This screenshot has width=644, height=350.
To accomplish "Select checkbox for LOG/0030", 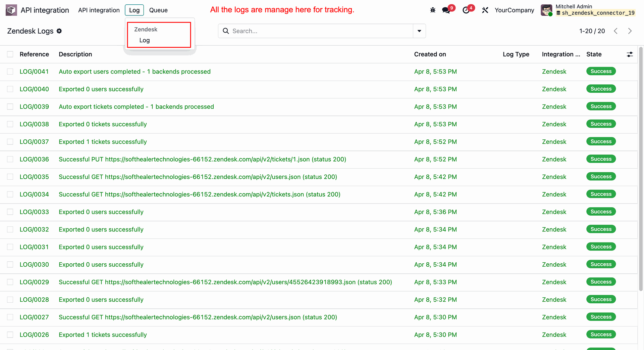I will 10,265.
